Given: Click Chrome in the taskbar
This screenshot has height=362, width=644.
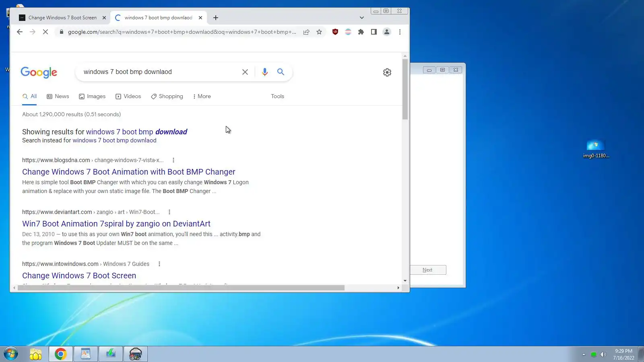Looking at the screenshot, I should click(x=61, y=354).
